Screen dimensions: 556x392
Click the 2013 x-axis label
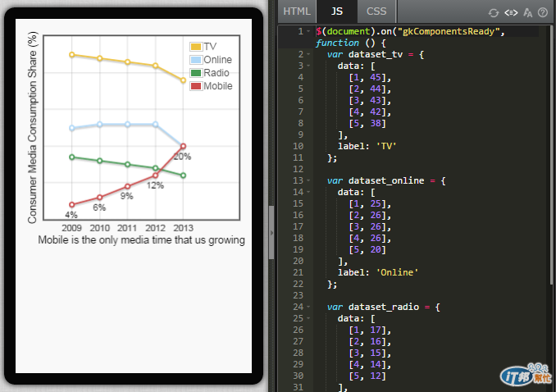click(x=184, y=228)
